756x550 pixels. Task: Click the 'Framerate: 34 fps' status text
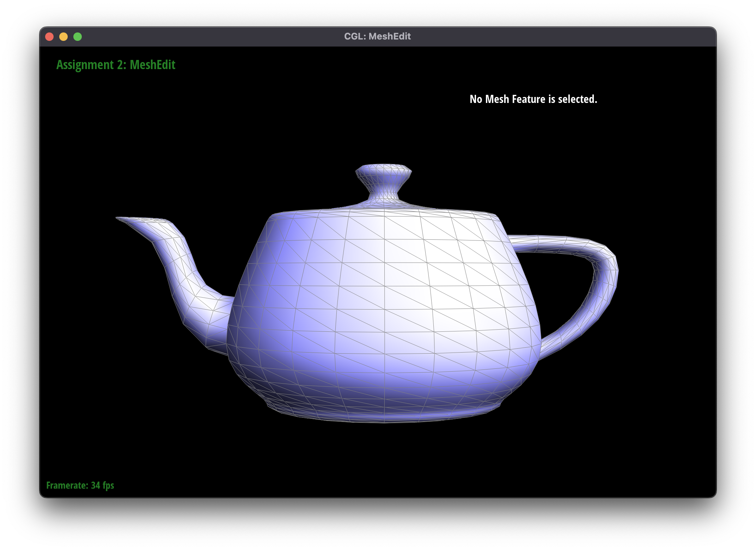click(80, 485)
